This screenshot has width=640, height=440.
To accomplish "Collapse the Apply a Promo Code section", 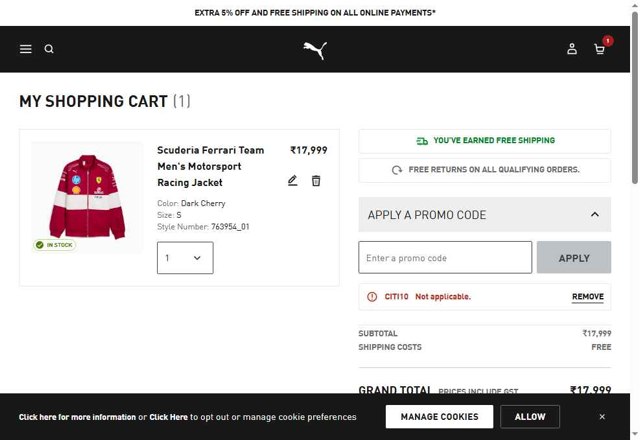I will point(595,214).
